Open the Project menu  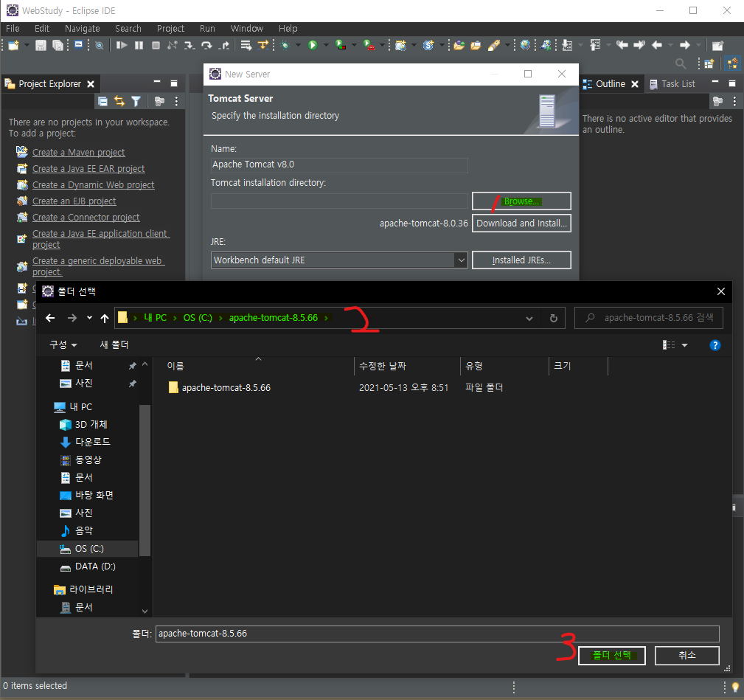point(170,29)
